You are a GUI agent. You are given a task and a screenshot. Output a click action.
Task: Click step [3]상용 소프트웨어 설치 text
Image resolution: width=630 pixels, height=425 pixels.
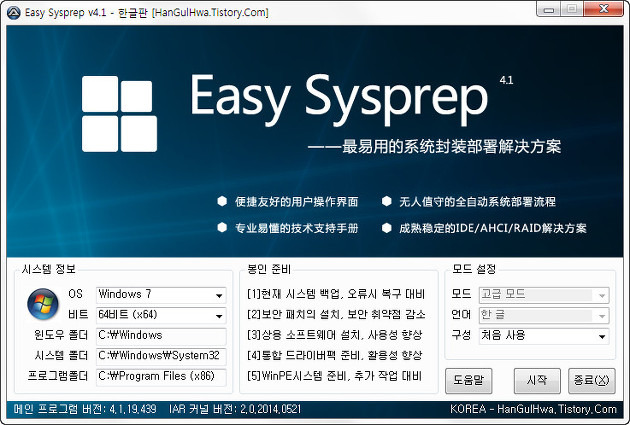[x=334, y=335]
